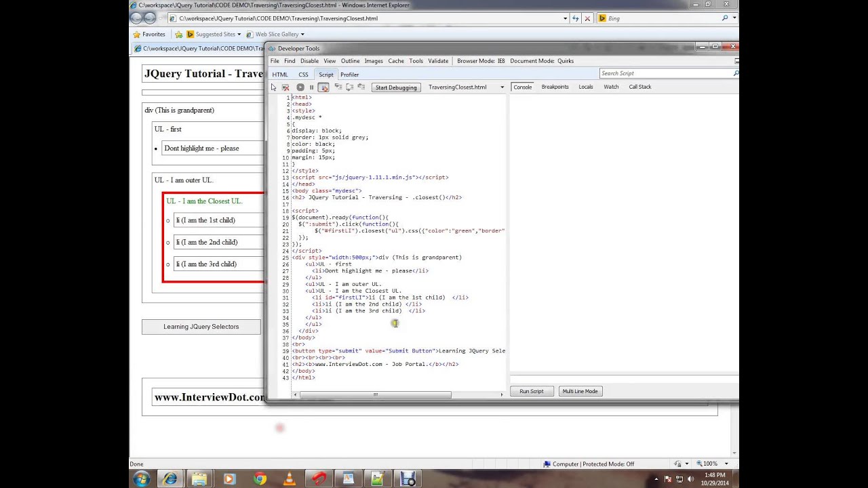
Task: Switch to the CSS tab
Action: 303,75
